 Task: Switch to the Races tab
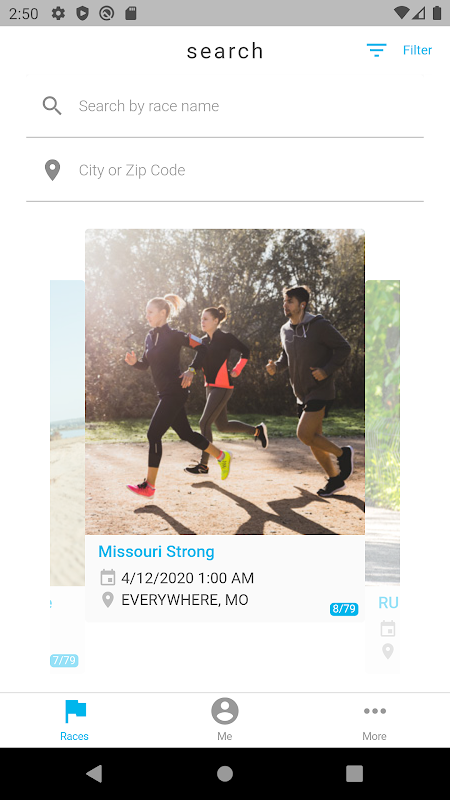[74, 720]
